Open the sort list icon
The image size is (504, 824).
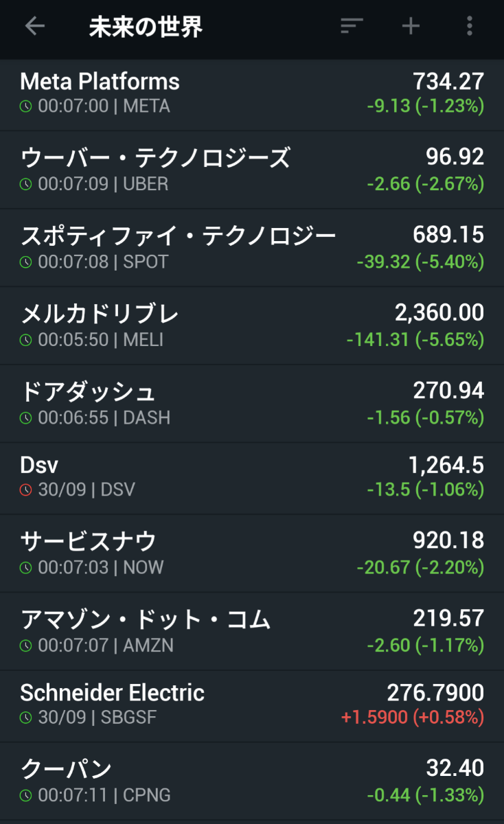(x=352, y=27)
